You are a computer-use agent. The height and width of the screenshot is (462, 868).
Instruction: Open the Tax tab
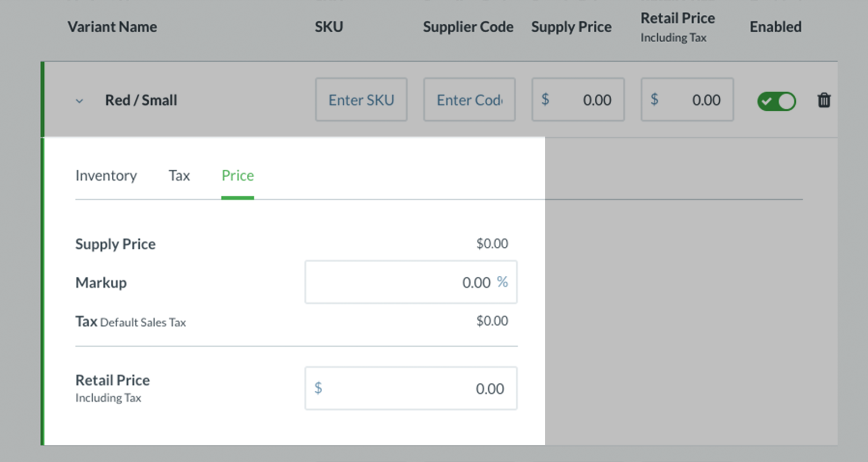point(179,176)
